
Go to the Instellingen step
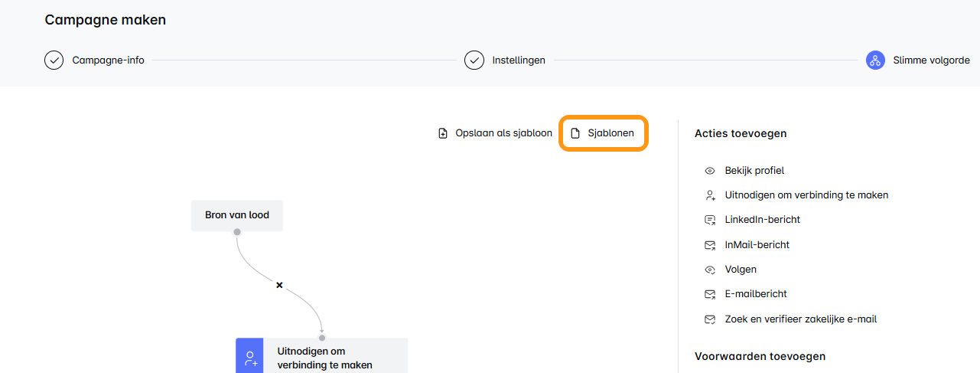pos(518,61)
